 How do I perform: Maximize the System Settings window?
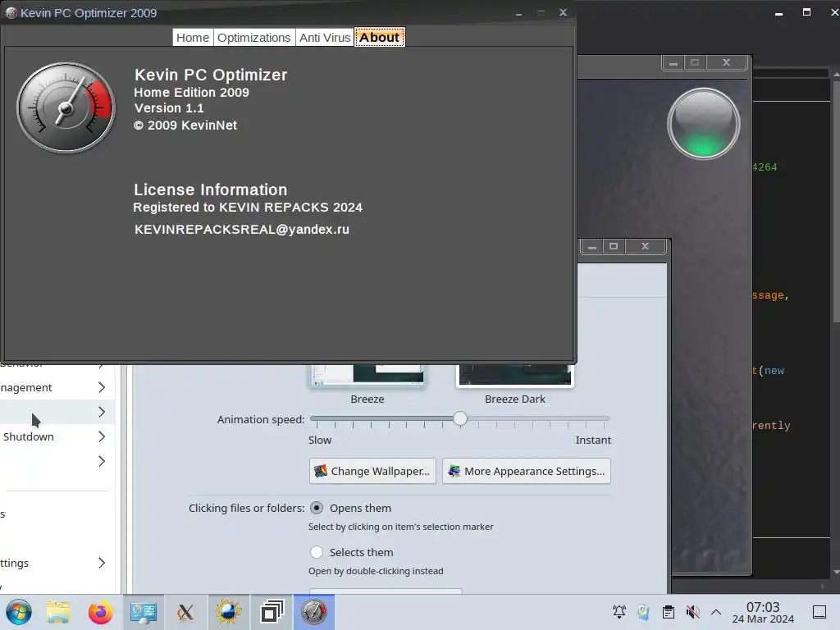pos(614,246)
